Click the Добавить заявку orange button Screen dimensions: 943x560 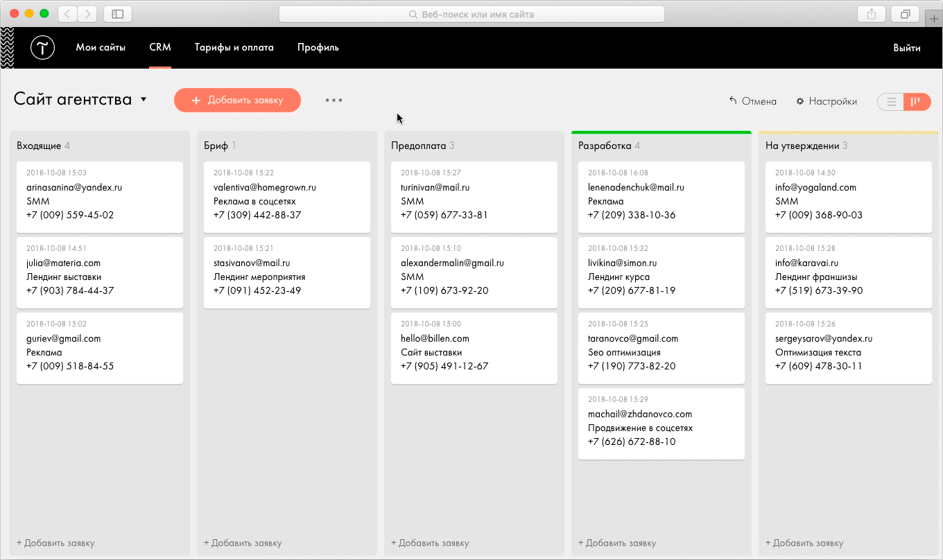click(x=237, y=100)
